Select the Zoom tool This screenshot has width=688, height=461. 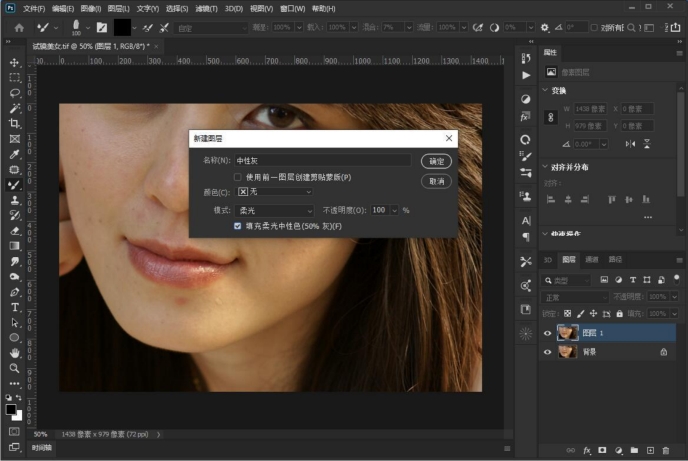tap(14, 368)
